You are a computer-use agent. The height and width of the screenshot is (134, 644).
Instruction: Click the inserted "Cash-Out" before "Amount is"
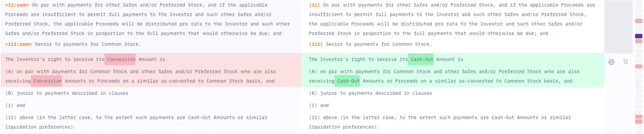pos(422,59)
